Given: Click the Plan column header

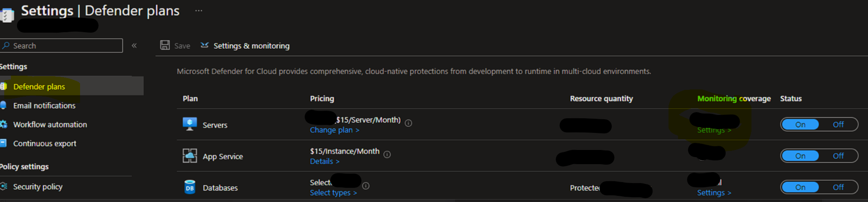Looking at the screenshot, I should click(x=190, y=98).
